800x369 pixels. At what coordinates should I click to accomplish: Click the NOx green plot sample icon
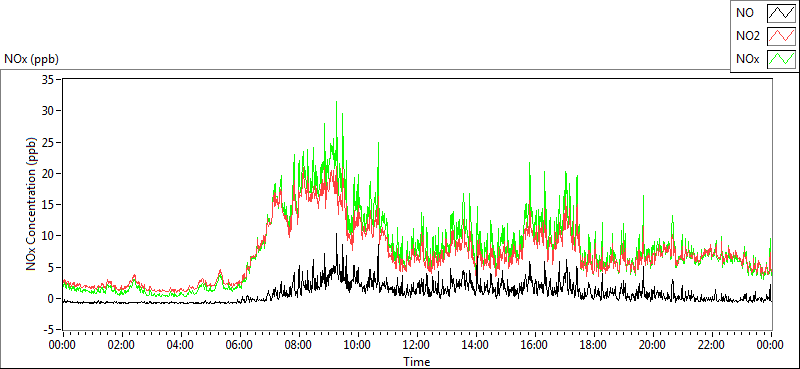pyautogui.click(x=781, y=59)
